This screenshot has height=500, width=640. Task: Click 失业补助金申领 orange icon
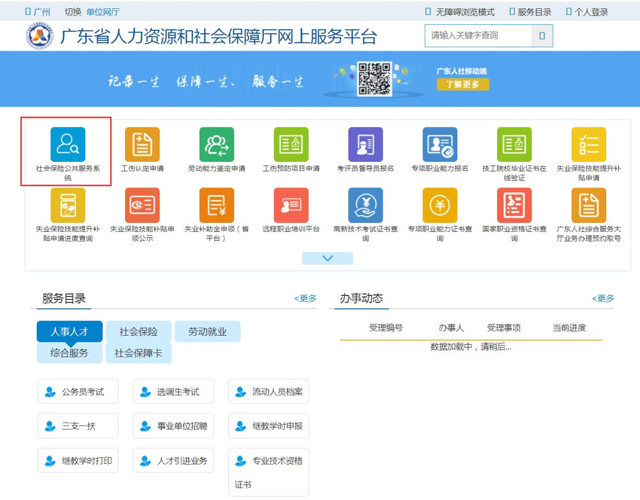[x=216, y=205]
